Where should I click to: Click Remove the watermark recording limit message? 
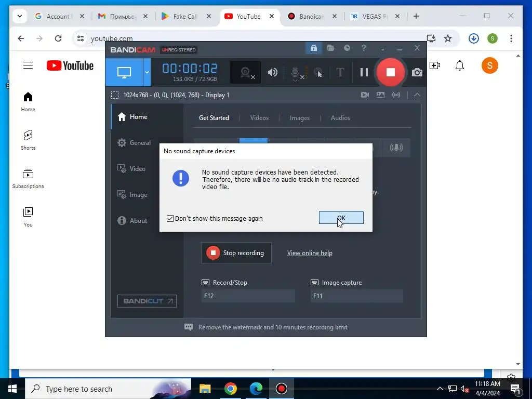pyautogui.click(x=273, y=327)
